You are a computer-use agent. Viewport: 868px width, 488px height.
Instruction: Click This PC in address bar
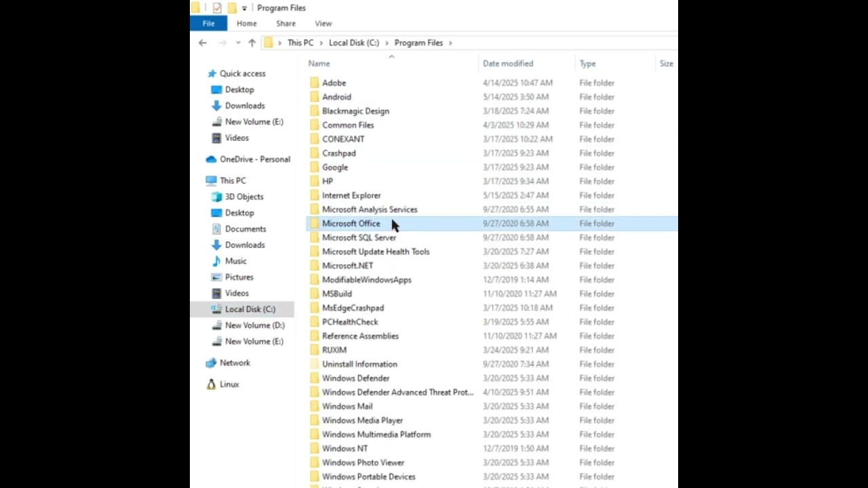pyautogui.click(x=300, y=43)
